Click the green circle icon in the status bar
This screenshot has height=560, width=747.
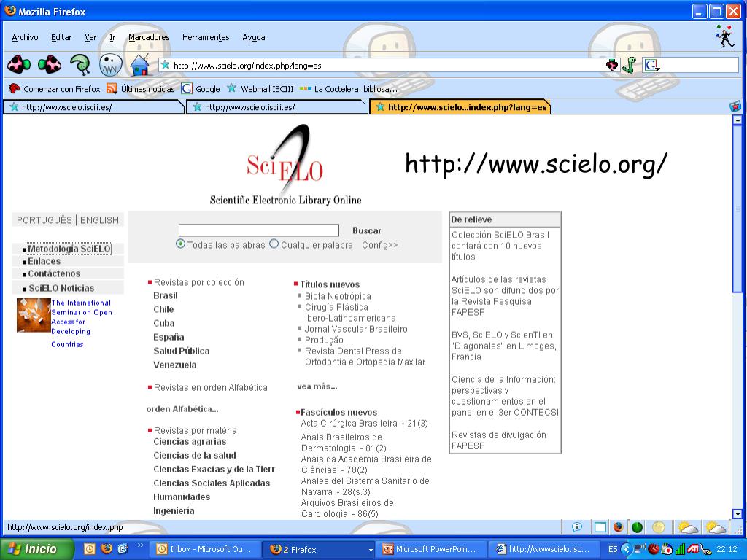click(637, 527)
